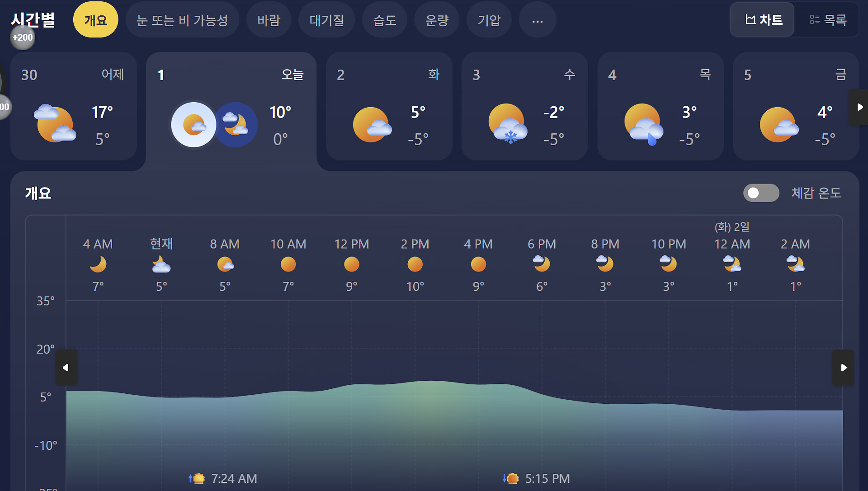Expand more categories with the ... button
The image size is (868, 491).
[537, 20]
